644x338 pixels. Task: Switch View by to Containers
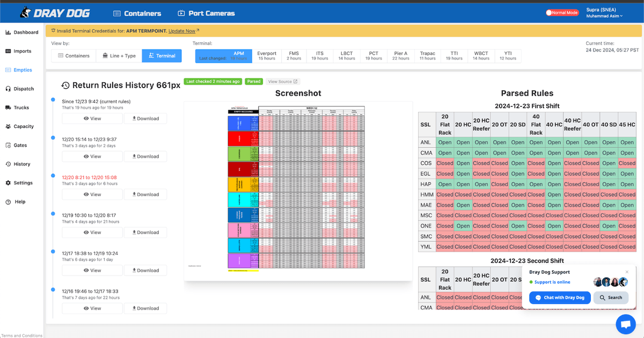tap(74, 55)
